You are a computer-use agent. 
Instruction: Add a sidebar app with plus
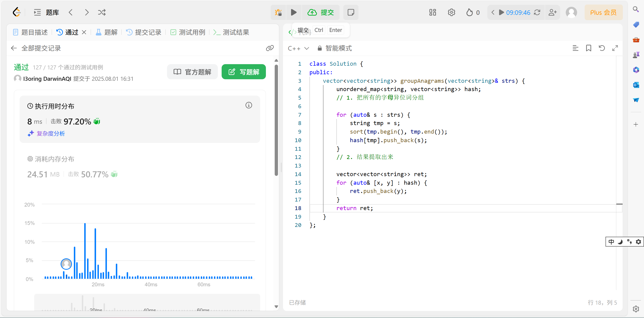[x=636, y=124]
